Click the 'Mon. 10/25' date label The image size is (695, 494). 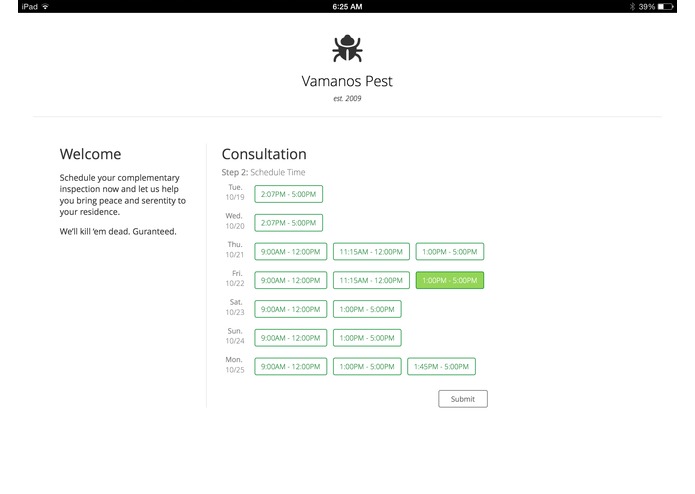[235, 365]
